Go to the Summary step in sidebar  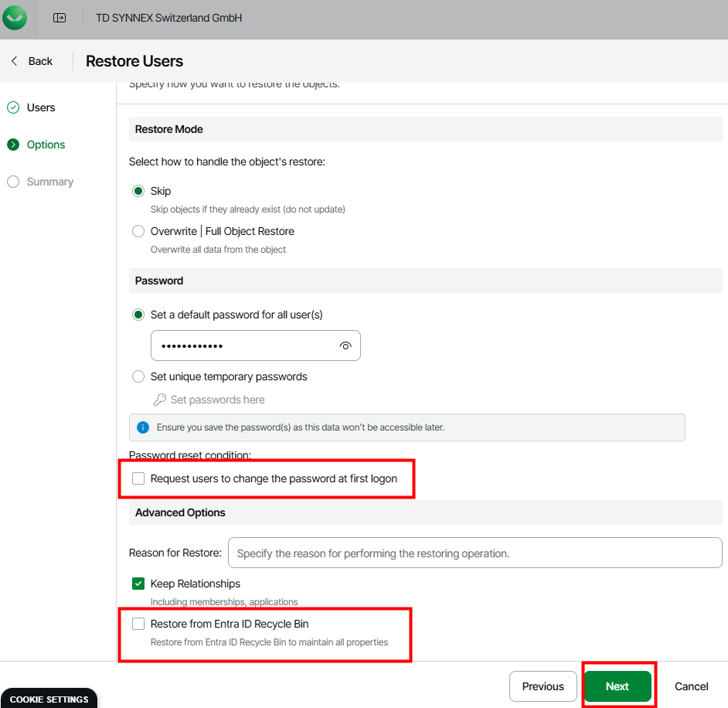coord(50,182)
